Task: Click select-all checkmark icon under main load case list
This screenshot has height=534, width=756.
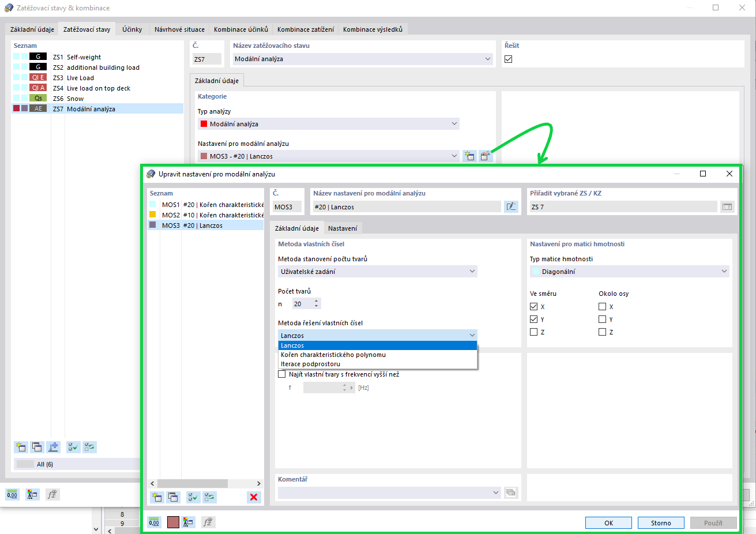Action: click(x=73, y=447)
